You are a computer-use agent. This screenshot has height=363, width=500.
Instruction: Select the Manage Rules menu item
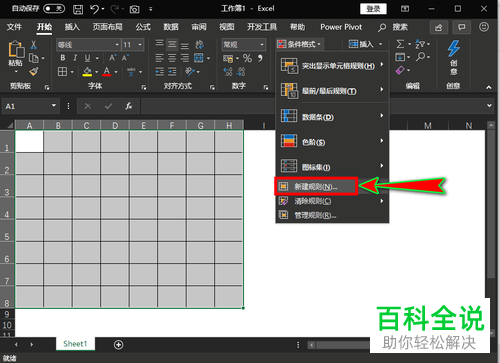click(x=332, y=215)
